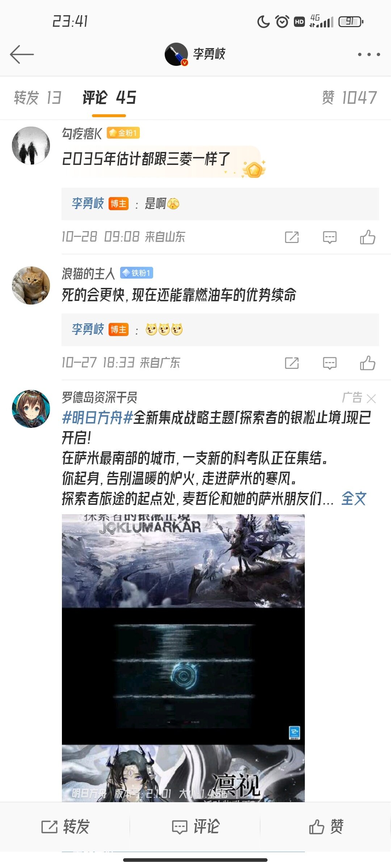Tap the back arrow icon
The image size is (391, 868).
point(22,54)
